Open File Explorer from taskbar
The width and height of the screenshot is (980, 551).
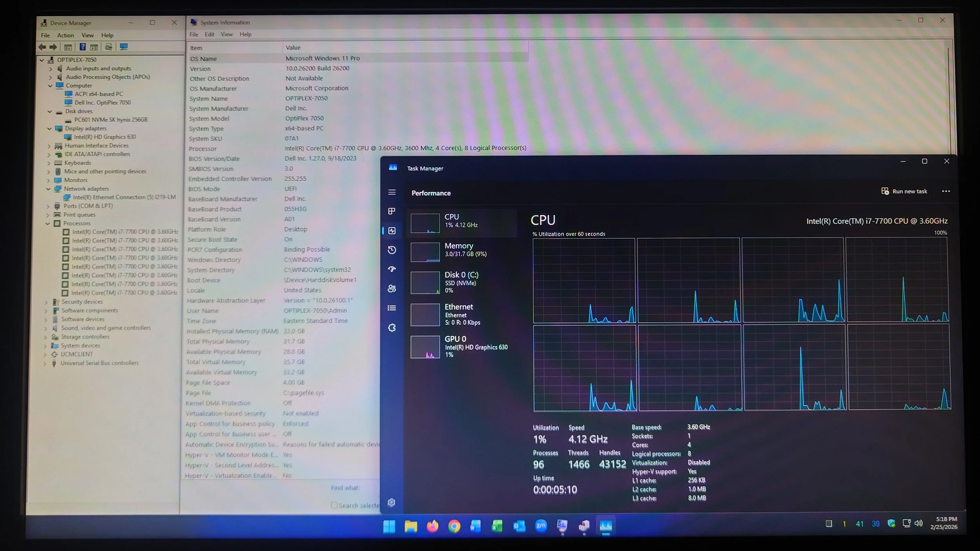(410, 526)
